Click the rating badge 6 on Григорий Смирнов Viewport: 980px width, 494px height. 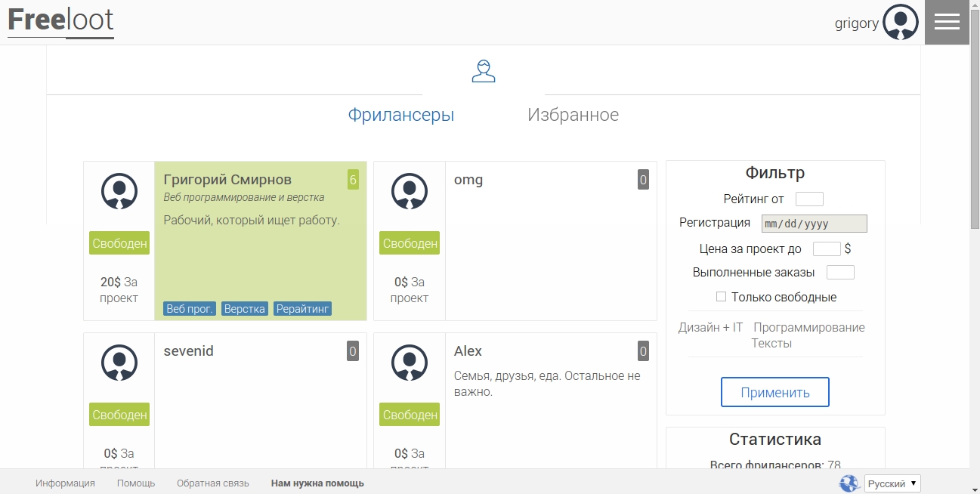[353, 180]
